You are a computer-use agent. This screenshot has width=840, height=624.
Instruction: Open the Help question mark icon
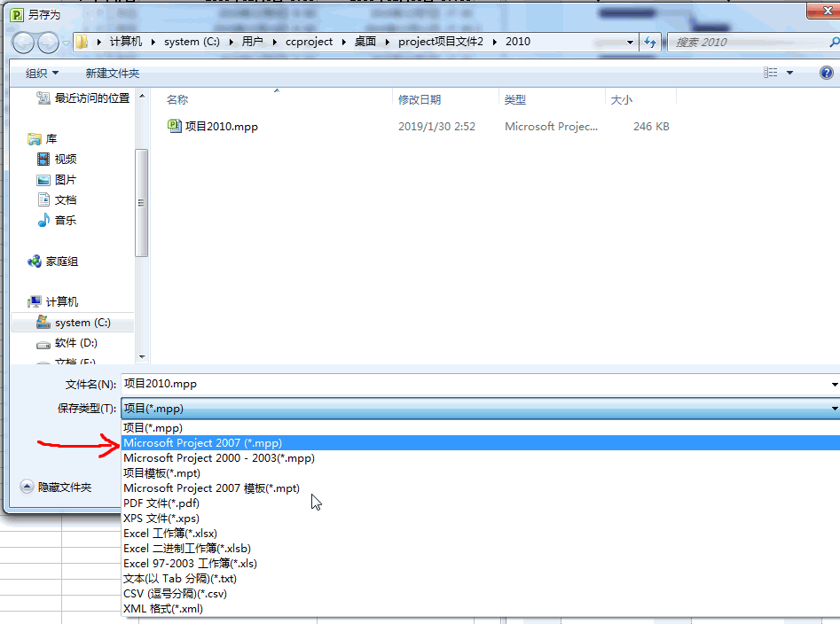[826, 73]
